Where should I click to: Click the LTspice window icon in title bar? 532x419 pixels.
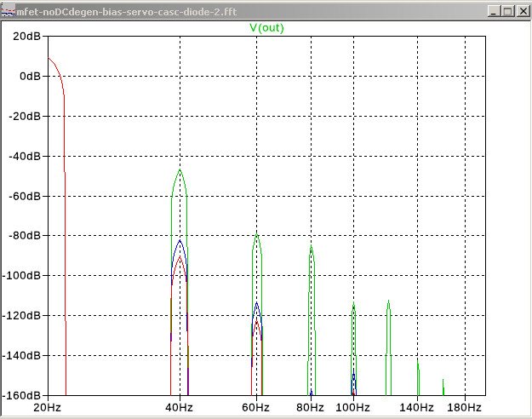click(9, 12)
